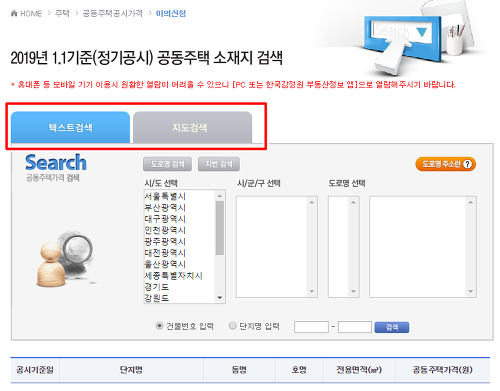
Task: Select the 지번 검색 button
Action: (219, 164)
